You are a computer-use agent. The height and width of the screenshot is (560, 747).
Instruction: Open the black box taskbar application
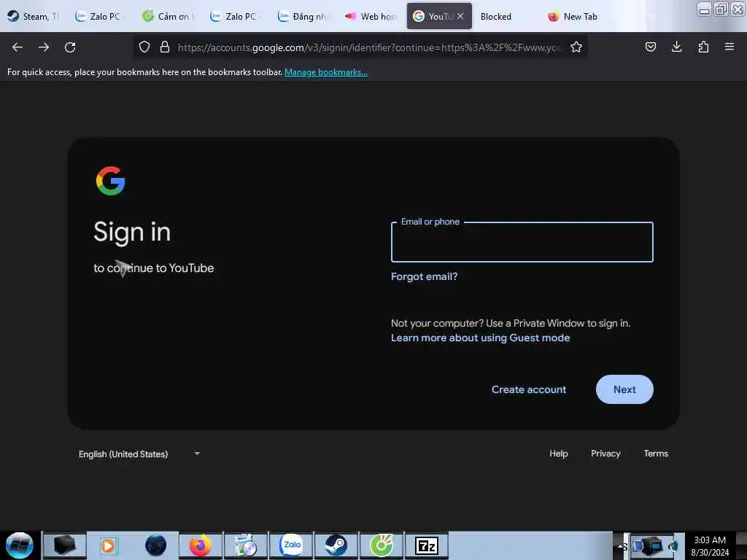coord(65,545)
